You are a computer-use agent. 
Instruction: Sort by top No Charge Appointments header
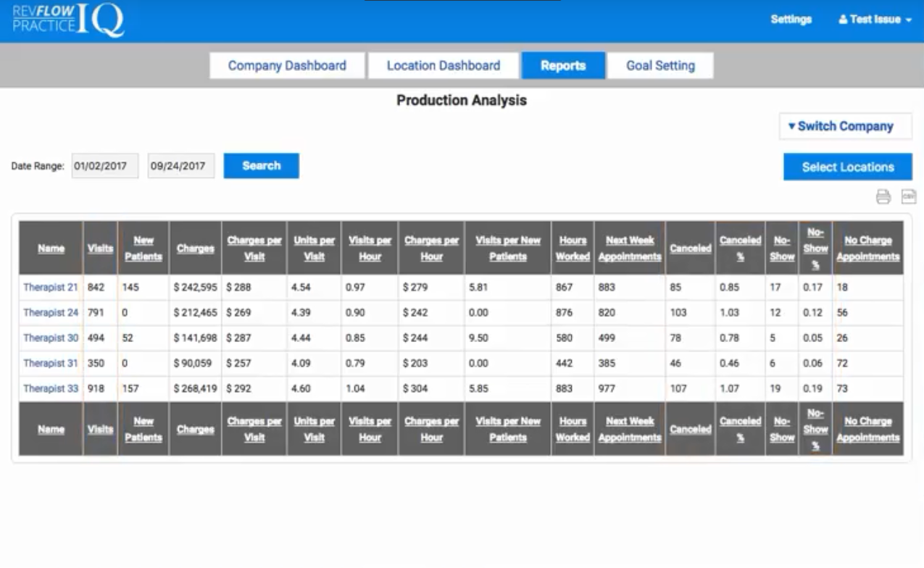coord(867,248)
